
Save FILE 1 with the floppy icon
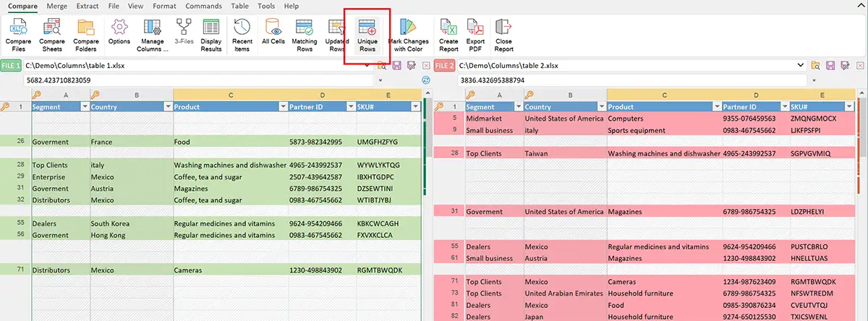[397, 66]
